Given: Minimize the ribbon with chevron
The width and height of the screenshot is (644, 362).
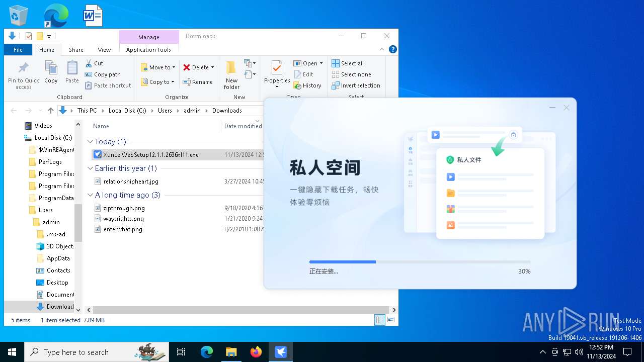Looking at the screenshot, I should pos(382,49).
